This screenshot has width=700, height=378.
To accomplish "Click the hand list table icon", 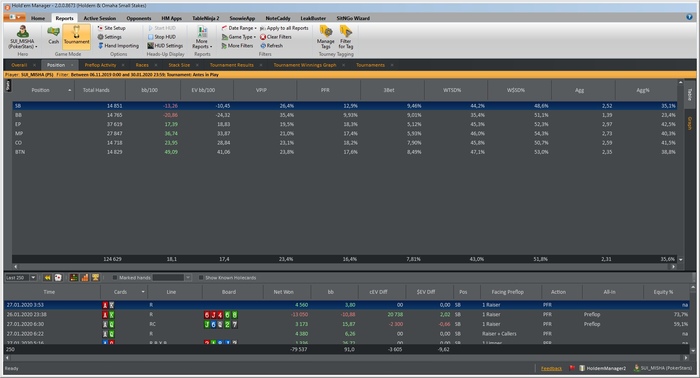I will pyautogui.click(x=74, y=278).
